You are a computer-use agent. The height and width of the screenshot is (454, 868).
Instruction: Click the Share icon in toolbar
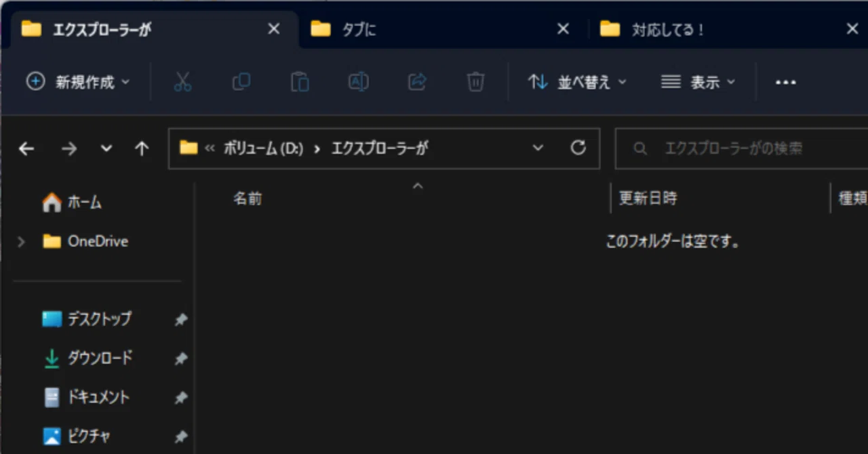click(x=417, y=82)
